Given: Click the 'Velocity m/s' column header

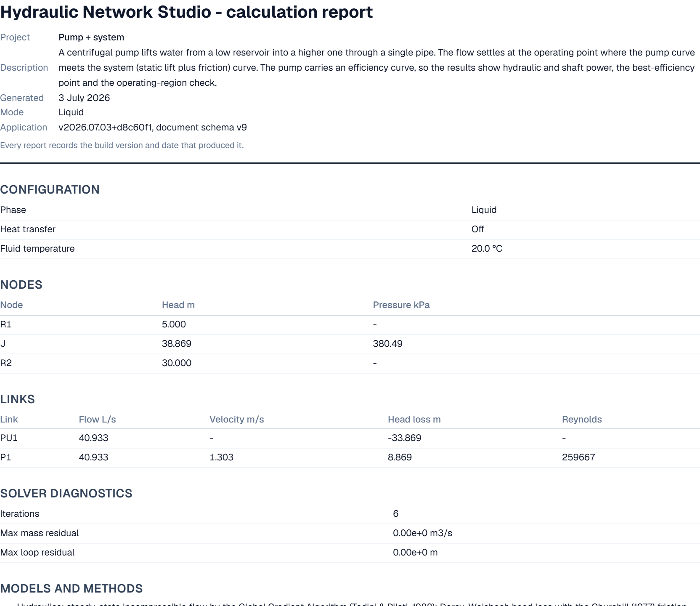Looking at the screenshot, I should 237,419.
